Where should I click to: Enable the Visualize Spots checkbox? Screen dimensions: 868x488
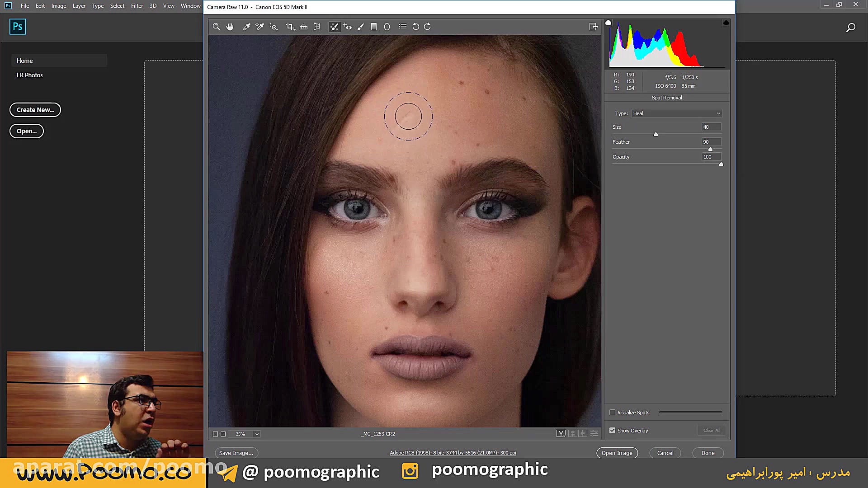click(613, 412)
